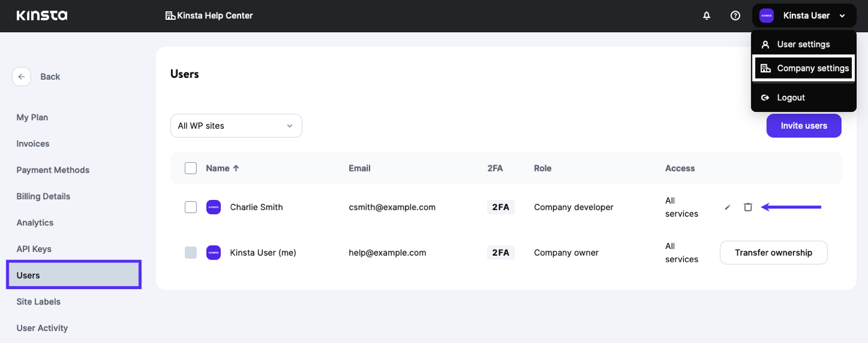The width and height of the screenshot is (868, 343).
Task: Select Users in the sidebar
Action: tap(74, 275)
